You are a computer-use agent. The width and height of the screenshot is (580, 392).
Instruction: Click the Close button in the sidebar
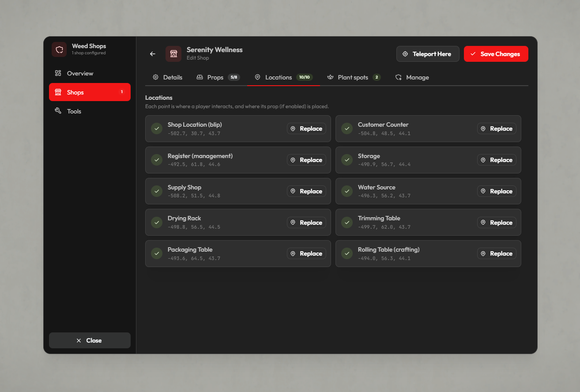click(90, 340)
